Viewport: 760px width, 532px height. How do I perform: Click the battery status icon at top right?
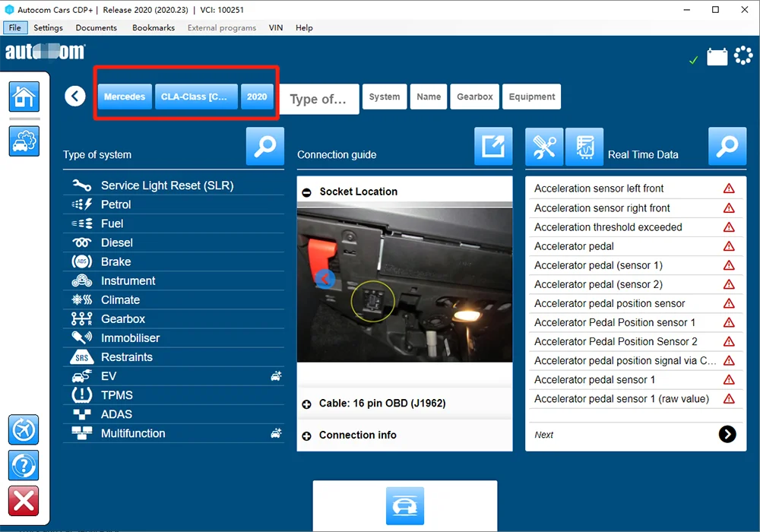click(717, 57)
